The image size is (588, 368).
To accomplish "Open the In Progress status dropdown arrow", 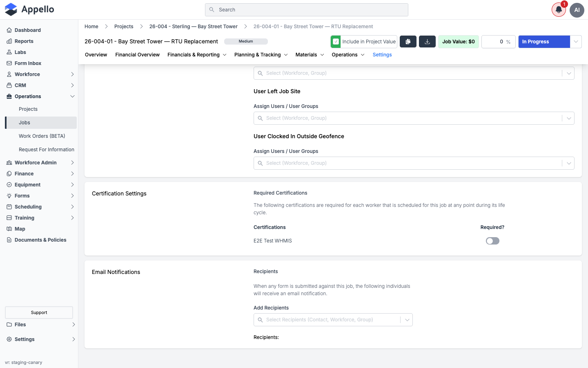I will point(576,42).
